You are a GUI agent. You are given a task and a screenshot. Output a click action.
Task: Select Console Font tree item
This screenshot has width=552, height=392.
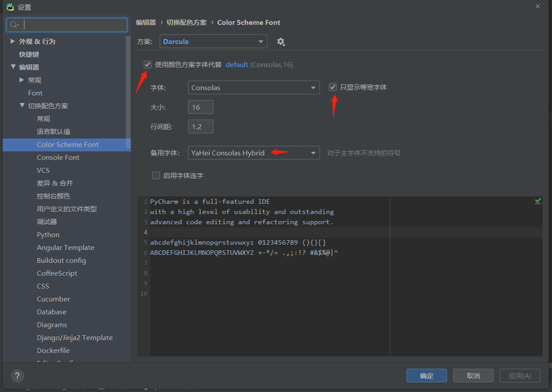pyautogui.click(x=58, y=157)
